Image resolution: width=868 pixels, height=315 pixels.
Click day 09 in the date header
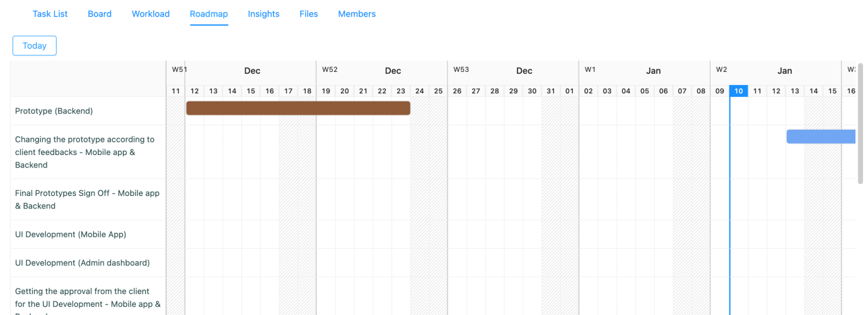coord(720,91)
